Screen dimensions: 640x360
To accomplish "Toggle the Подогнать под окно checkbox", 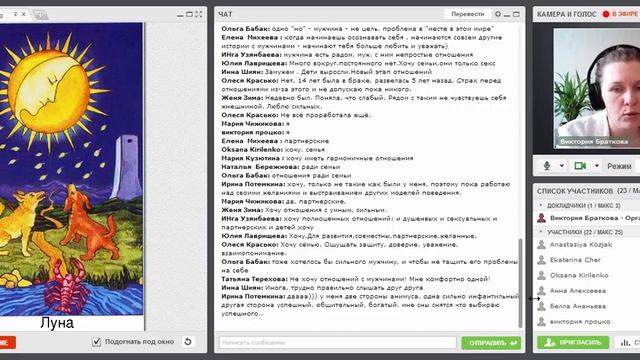I will [x=96, y=342].
